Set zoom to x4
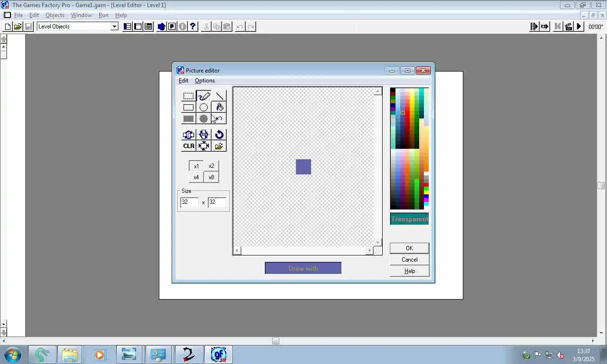The width and height of the screenshot is (607, 364). [x=196, y=177]
